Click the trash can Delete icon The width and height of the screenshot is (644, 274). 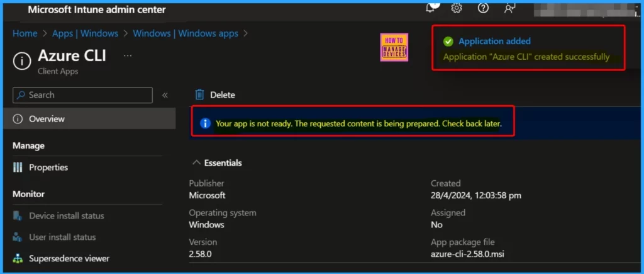pos(199,94)
